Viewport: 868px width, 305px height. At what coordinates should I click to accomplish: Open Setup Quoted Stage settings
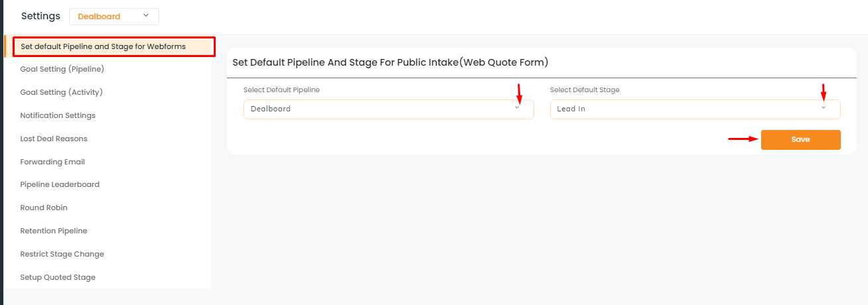pyautogui.click(x=58, y=277)
